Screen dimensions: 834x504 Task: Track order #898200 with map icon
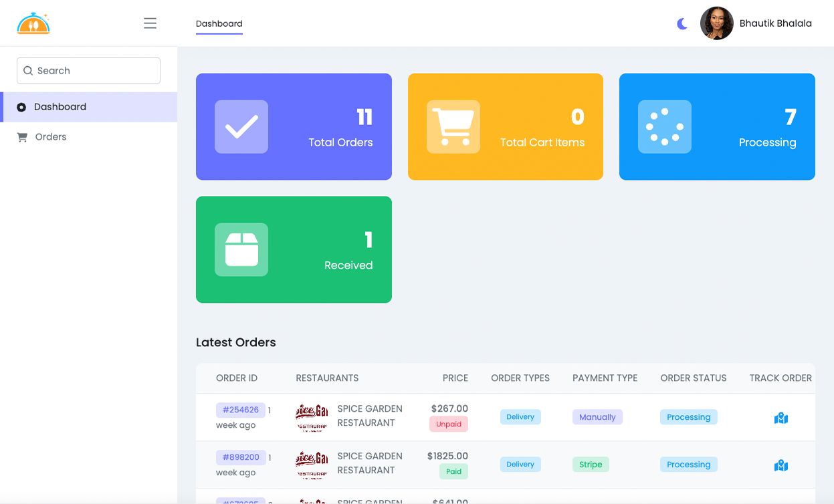[781, 465]
